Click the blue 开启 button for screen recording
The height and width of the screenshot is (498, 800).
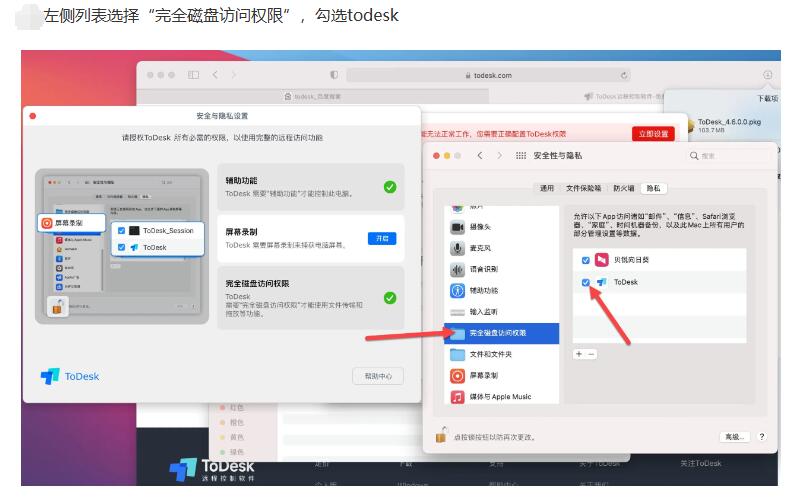pos(381,238)
